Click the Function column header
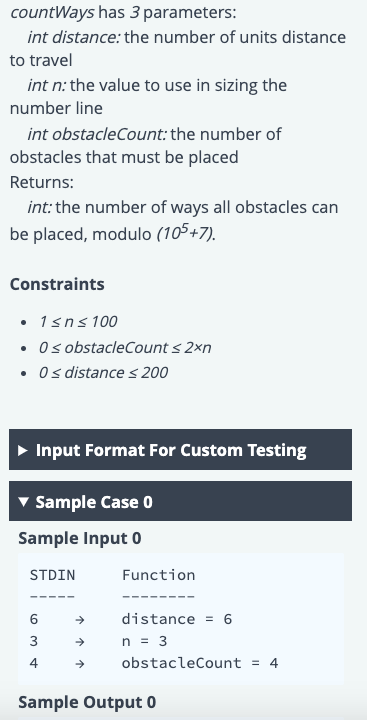 coord(158,575)
